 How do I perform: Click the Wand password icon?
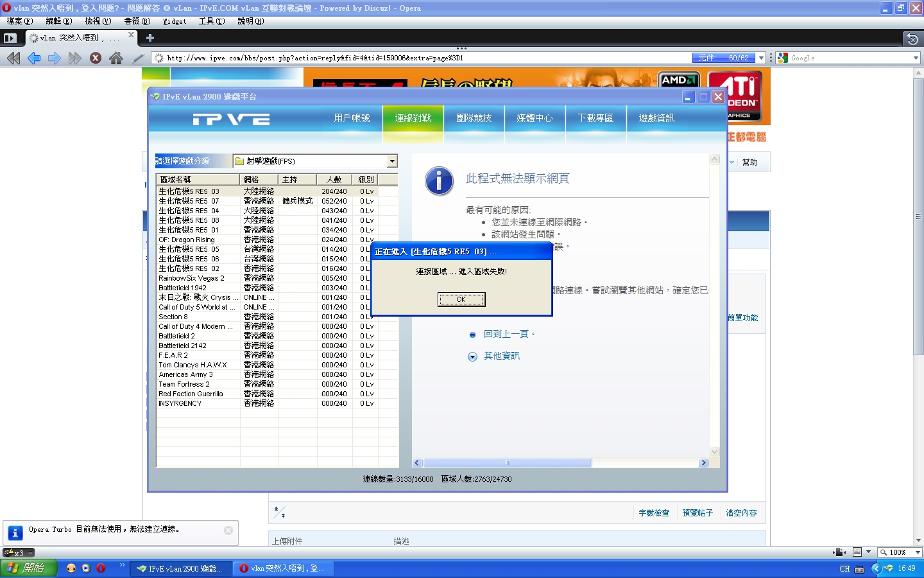pyautogui.click(x=137, y=58)
